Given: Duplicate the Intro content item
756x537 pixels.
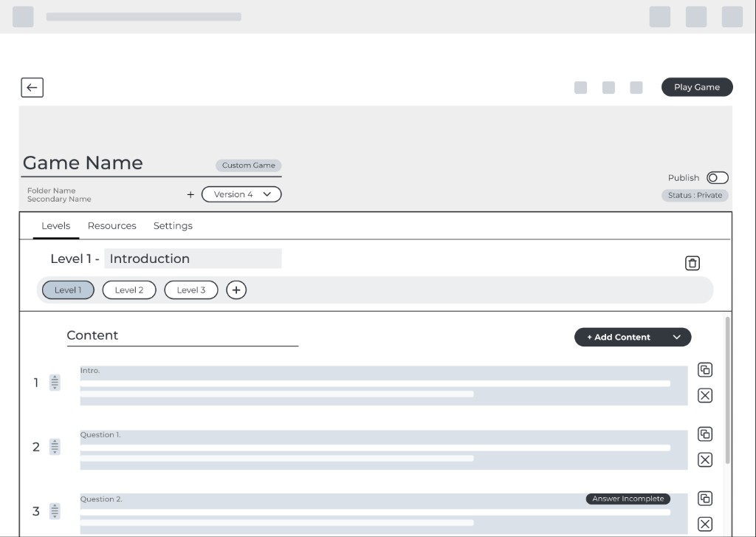Looking at the screenshot, I should [704, 369].
